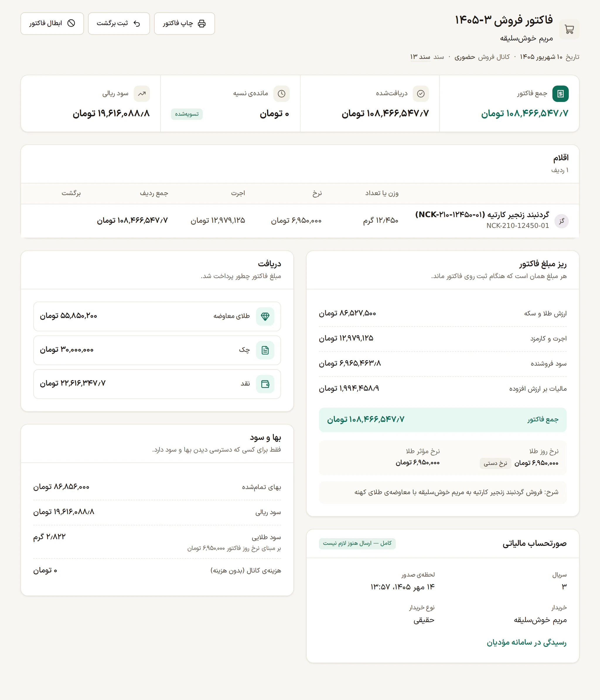The height and width of the screenshot is (700, 600).
Task: Click سود طلایی value ۲٫۸۲۲ گرم
Action: point(49,537)
